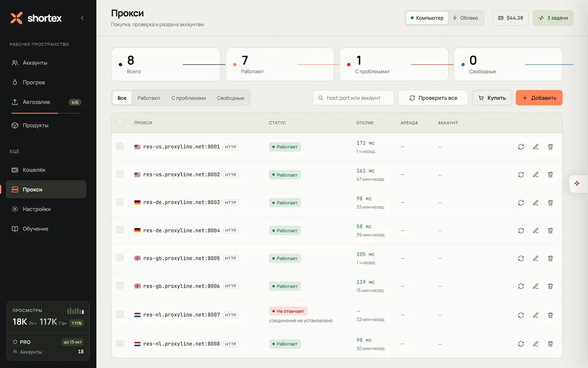Select the Все tab
The image size is (588, 368).
click(122, 98)
